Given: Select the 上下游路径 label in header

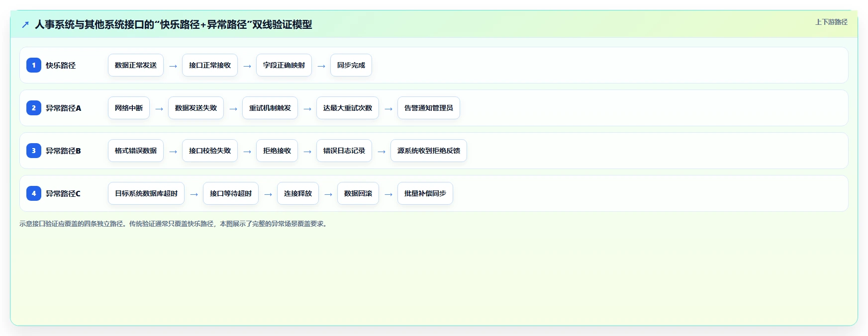Looking at the screenshot, I should 831,22.
